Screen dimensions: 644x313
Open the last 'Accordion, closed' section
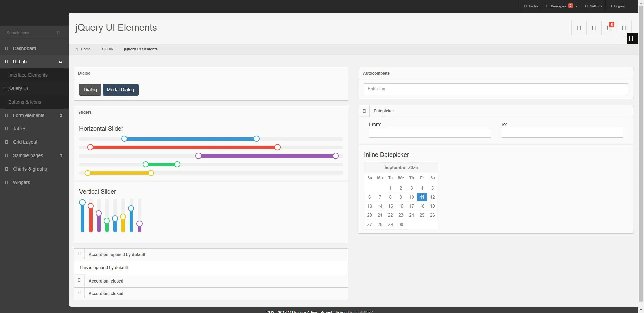tap(211, 294)
